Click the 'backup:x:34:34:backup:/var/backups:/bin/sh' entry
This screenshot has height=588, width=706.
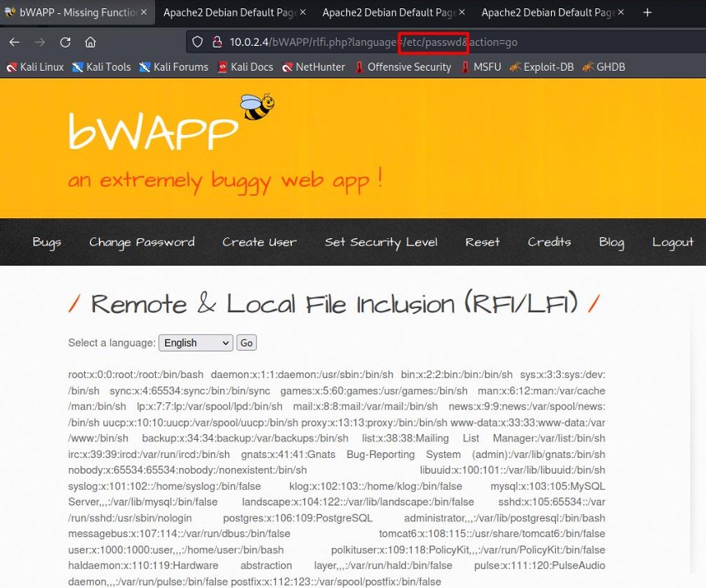(x=245, y=439)
